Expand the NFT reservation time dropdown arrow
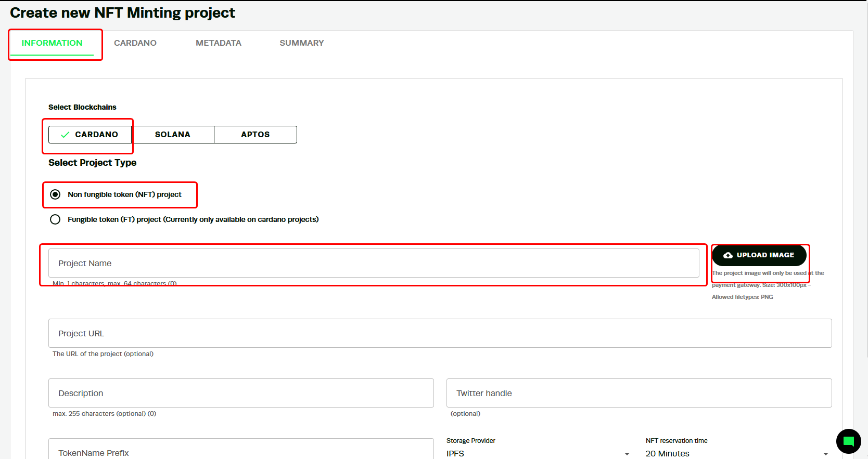 [x=825, y=454]
